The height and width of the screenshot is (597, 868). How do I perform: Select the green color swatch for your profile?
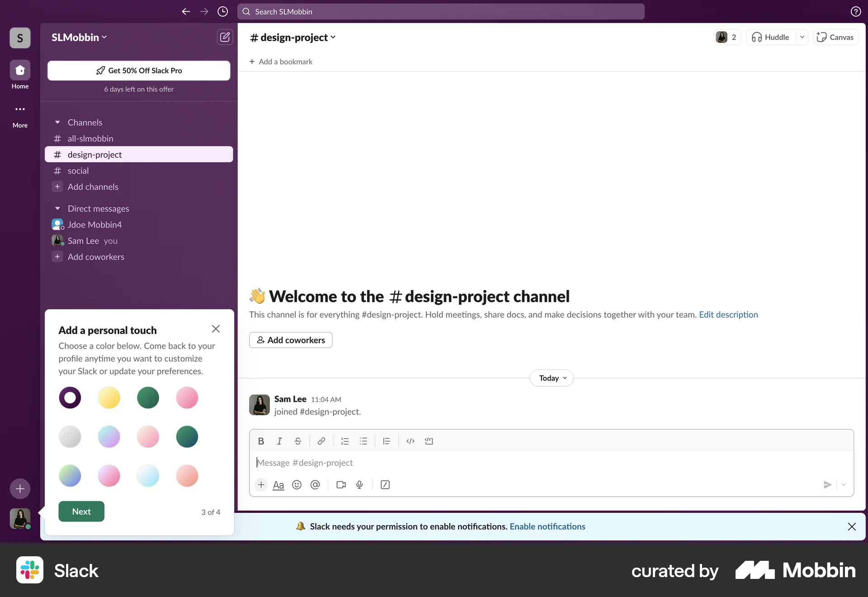point(148,398)
